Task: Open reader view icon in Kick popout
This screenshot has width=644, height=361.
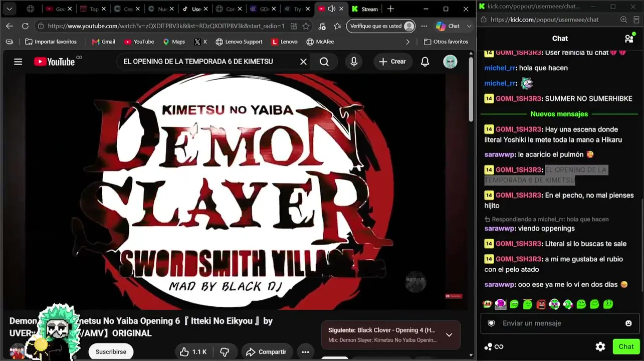Action: point(636,20)
